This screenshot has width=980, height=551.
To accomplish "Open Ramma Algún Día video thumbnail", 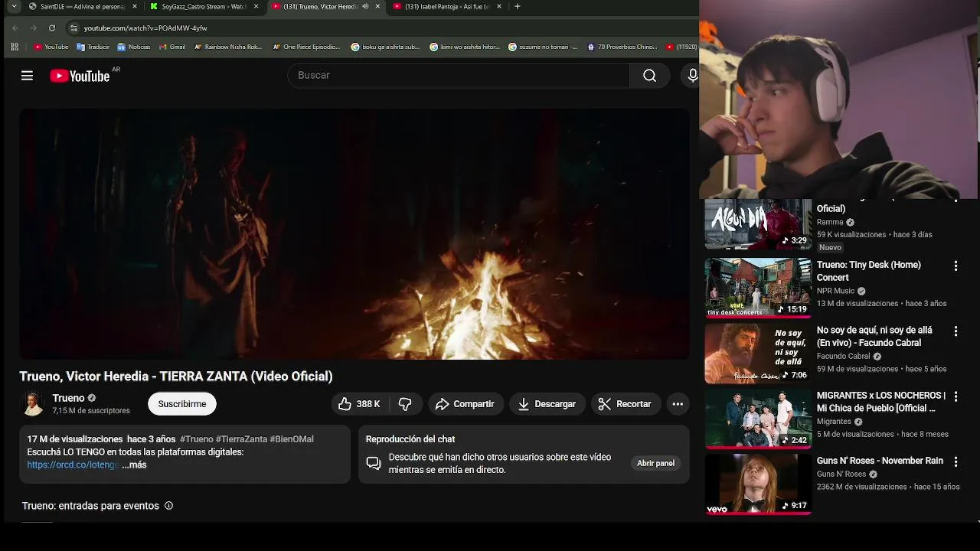I will [758, 223].
